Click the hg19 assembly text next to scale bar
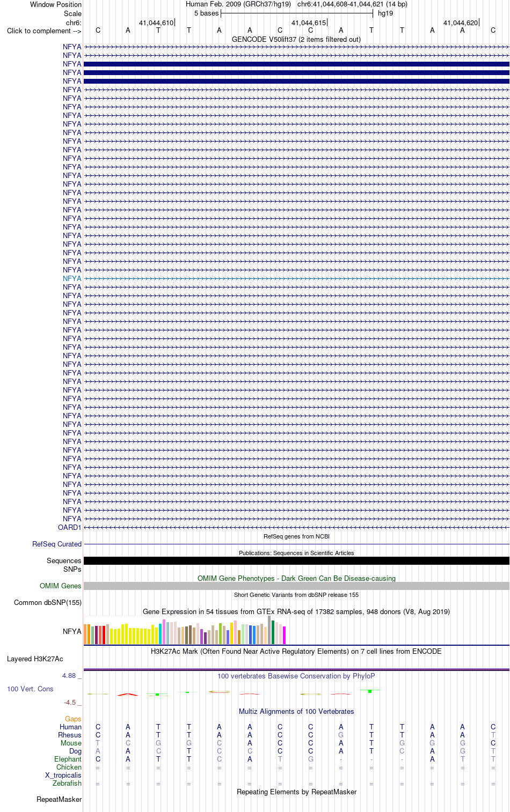 point(385,13)
